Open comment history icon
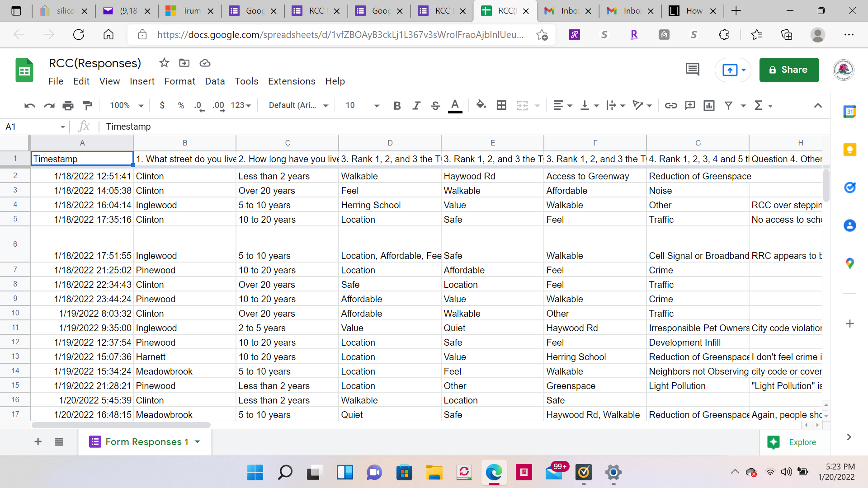 (x=692, y=70)
